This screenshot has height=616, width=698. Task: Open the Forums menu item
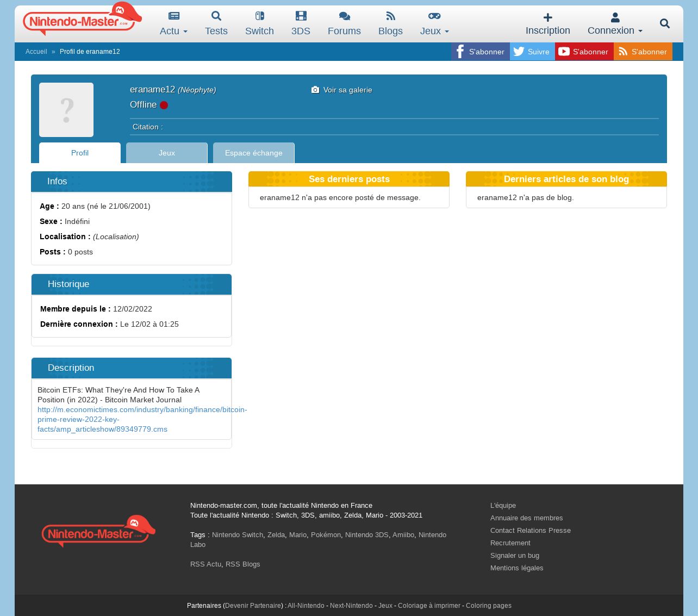[344, 31]
